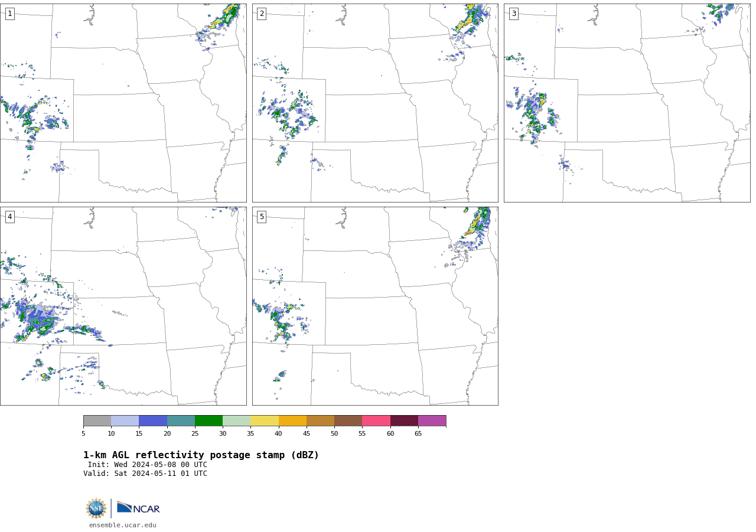Click the ensemble.ucar.edu text
Screen dimensions: 756x532
[123, 526]
